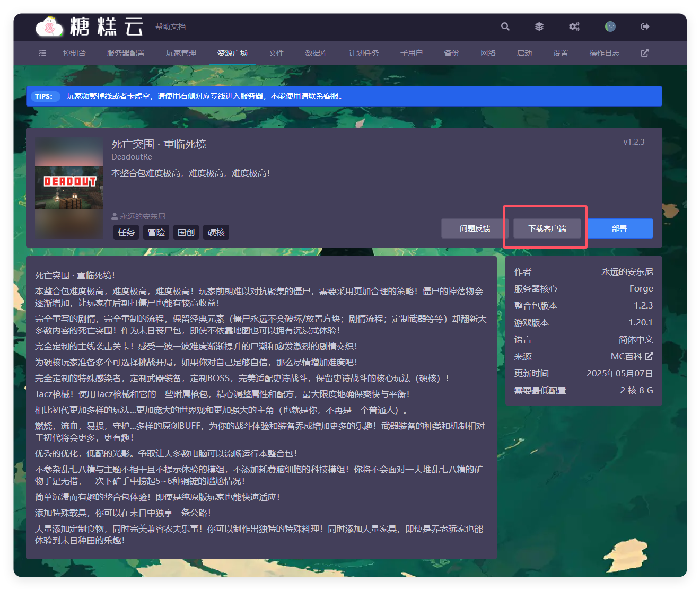Viewport: 700px width, 590px height.
Task: Toggle the sidebar list icon
Action: [42, 53]
